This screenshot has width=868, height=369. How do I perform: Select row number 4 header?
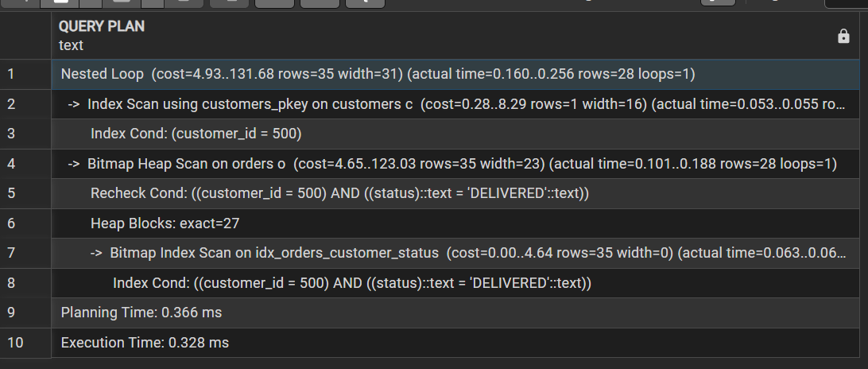(x=25, y=164)
